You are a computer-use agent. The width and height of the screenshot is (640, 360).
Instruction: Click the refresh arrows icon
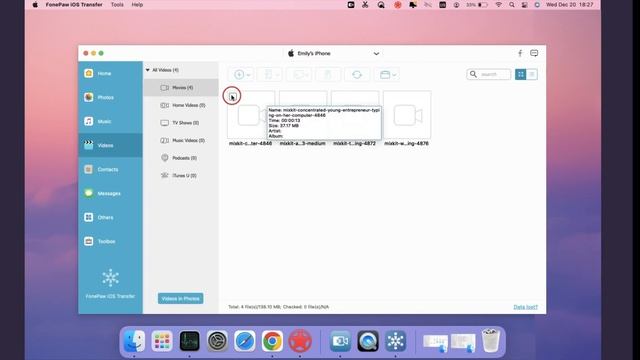(x=357, y=75)
